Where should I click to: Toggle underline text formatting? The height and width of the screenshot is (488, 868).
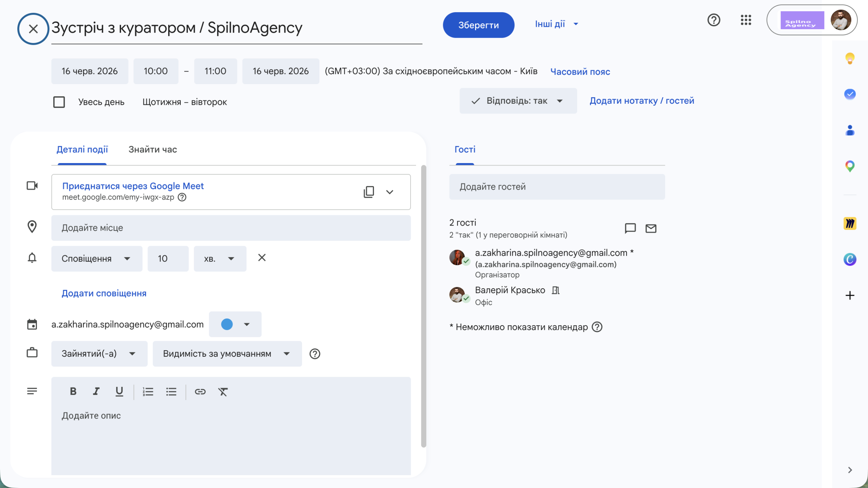[x=119, y=392]
